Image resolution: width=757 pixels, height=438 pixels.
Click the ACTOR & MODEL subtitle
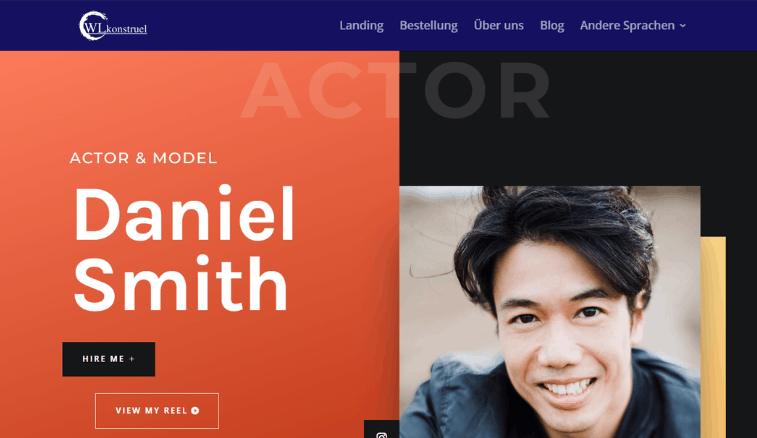[143, 158]
